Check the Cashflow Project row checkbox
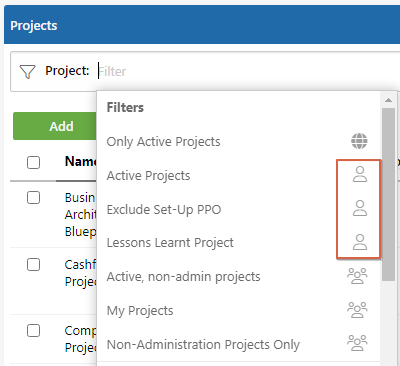 click(33, 265)
